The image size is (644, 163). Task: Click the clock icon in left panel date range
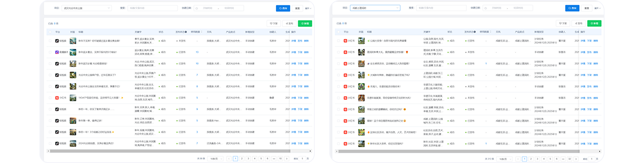[x=197, y=8]
